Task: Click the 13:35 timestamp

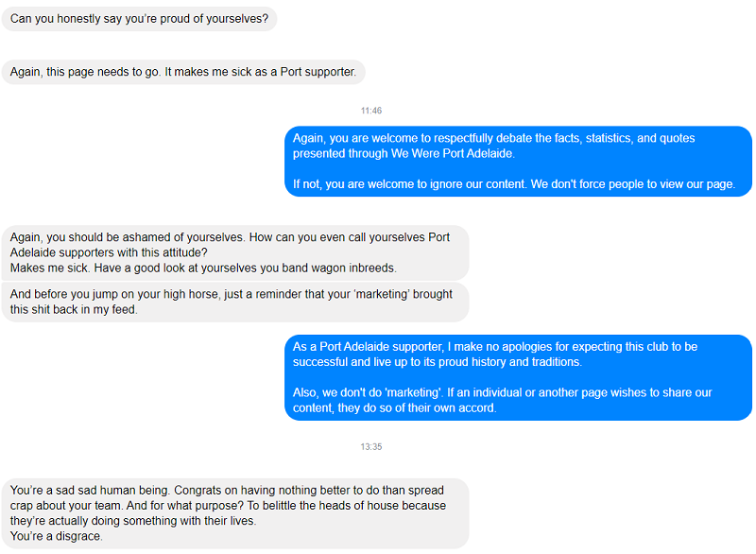Action: tap(371, 447)
